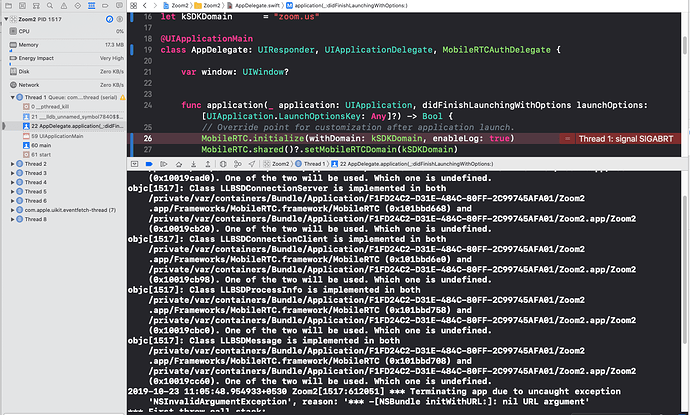Open Simulate Location arrow icon
690x415 pixels.
pos(252,164)
